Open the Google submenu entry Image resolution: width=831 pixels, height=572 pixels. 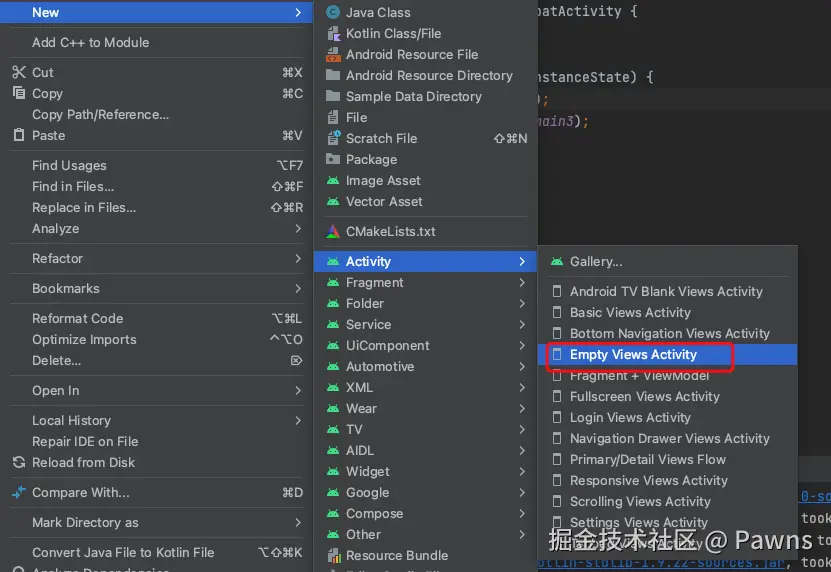click(x=426, y=492)
